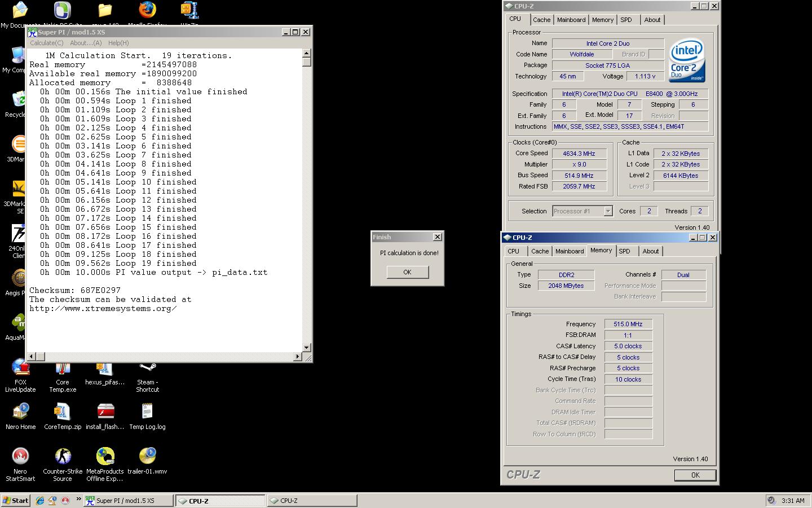The width and height of the screenshot is (812, 508).
Task: Click the Rated FSB 2059.7 MHz value
Action: click(579, 186)
